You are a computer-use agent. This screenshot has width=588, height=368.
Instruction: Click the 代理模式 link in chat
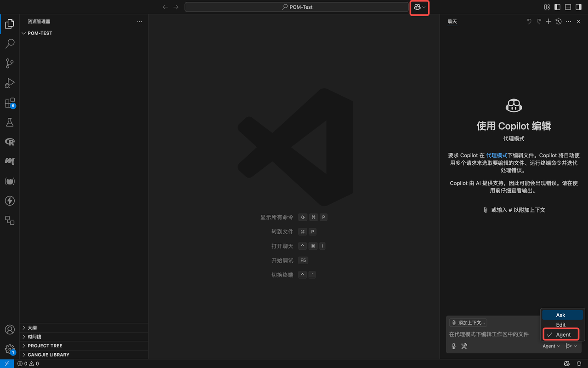coord(497,155)
